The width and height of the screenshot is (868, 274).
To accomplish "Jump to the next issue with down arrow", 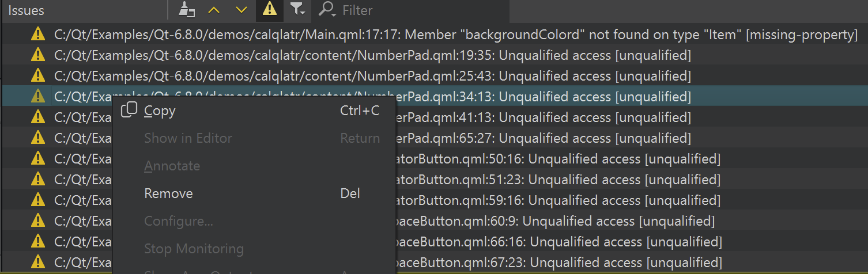I will click(241, 10).
